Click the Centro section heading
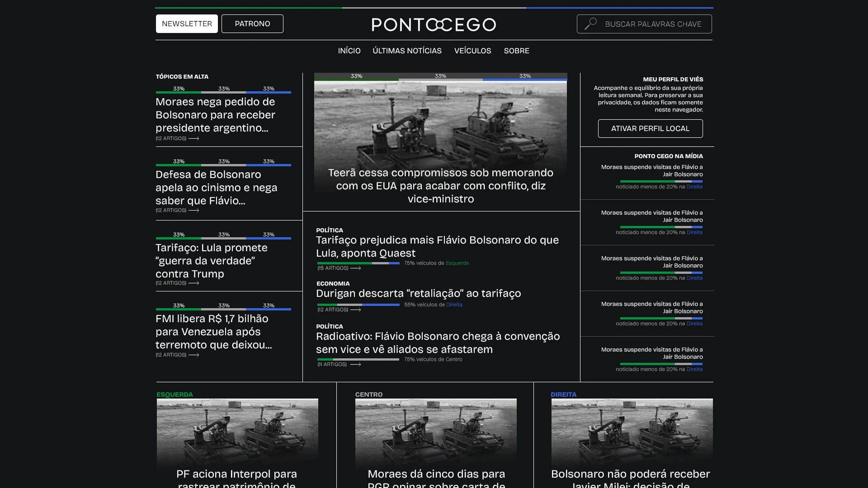The width and height of the screenshot is (868, 488). (x=369, y=394)
